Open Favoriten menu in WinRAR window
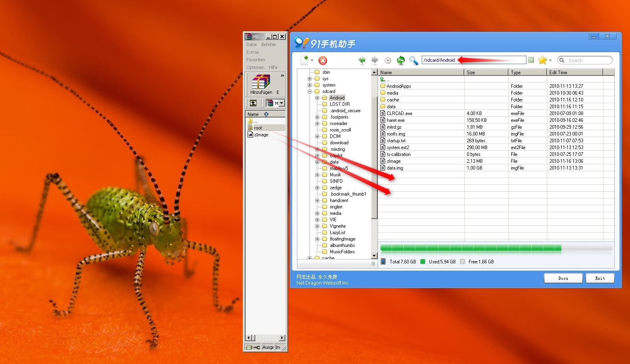Screen dimensions: 630x364 pyautogui.click(x=256, y=60)
